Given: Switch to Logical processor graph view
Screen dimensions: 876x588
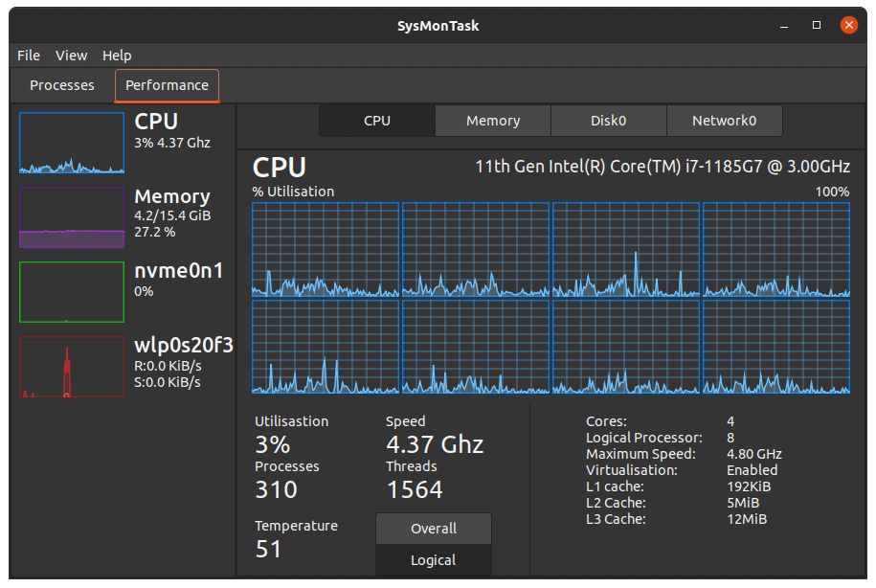Looking at the screenshot, I should [433, 560].
